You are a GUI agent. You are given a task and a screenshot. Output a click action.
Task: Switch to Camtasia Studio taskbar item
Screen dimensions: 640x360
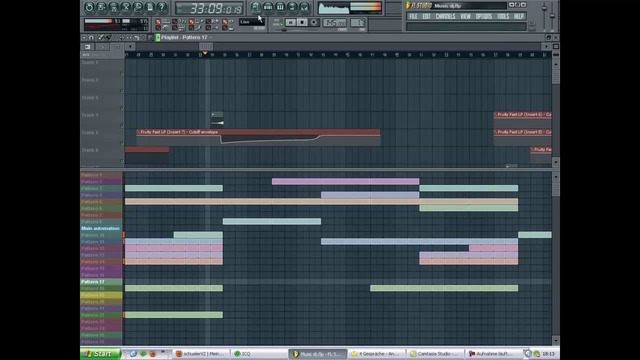[436, 354]
